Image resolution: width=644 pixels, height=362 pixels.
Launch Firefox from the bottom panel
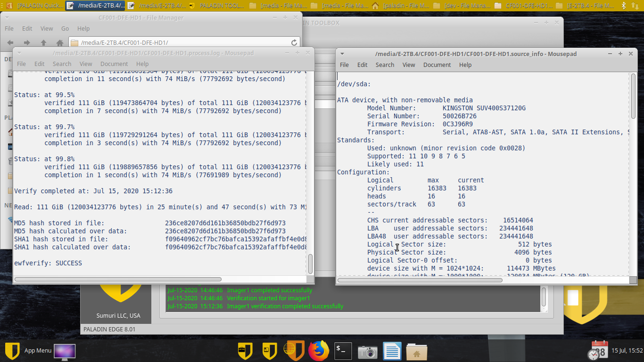[x=319, y=351]
